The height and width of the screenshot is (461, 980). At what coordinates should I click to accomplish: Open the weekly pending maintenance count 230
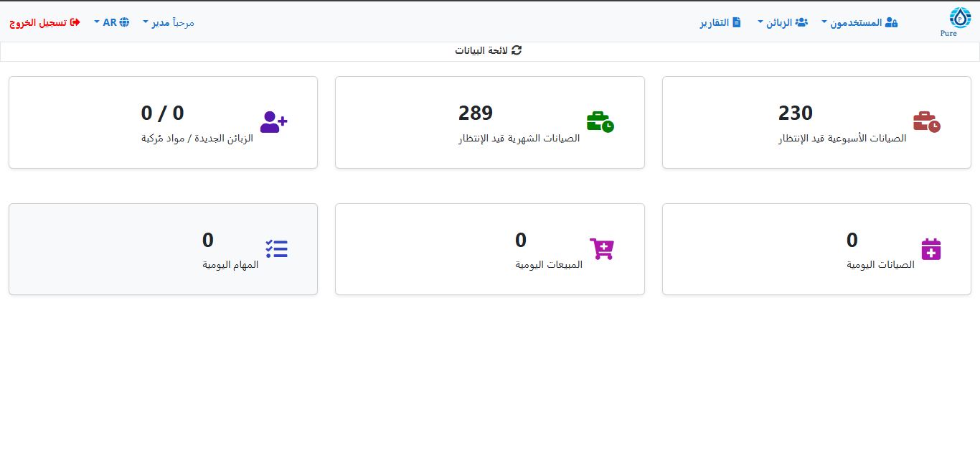pyautogui.click(x=795, y=113)
